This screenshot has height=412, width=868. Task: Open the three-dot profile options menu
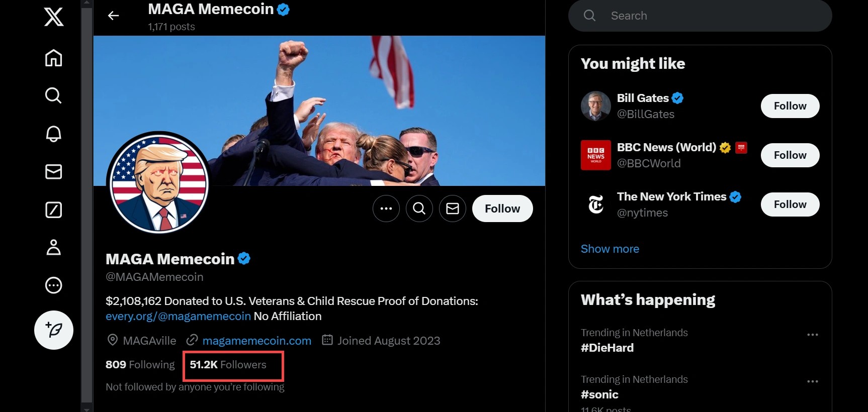[x=386, y=209]
